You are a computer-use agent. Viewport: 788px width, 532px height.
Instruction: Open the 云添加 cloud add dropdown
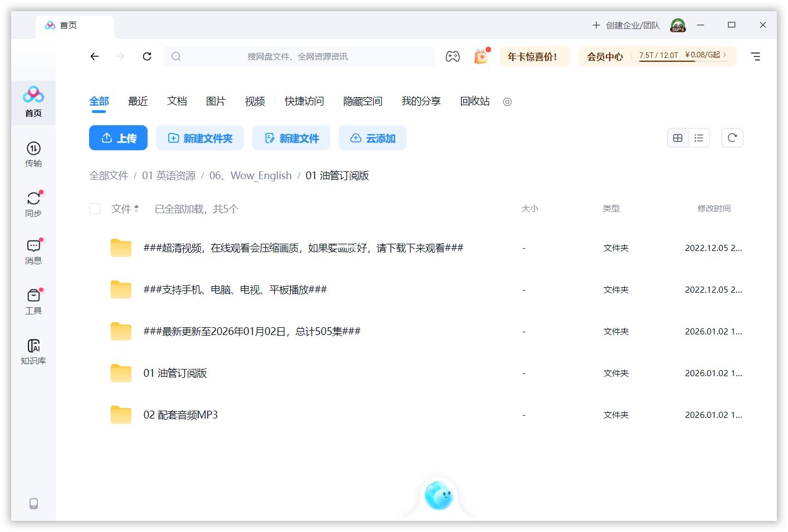point(372,137)
